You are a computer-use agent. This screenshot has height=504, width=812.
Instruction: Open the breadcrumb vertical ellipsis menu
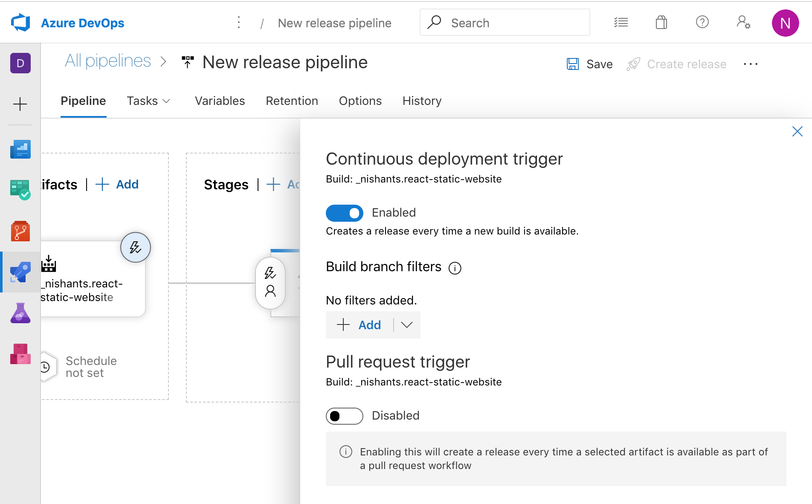(x=239, y=23)
